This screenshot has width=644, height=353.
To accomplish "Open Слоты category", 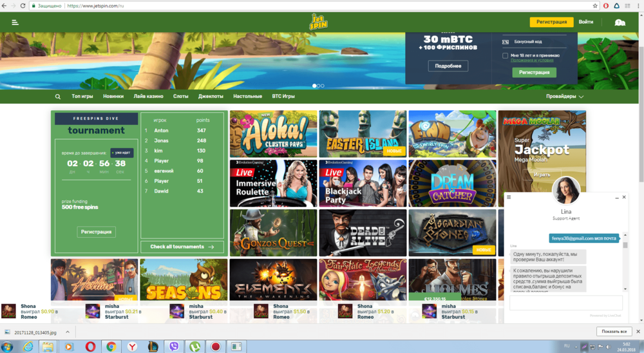I will pos(181,96).
